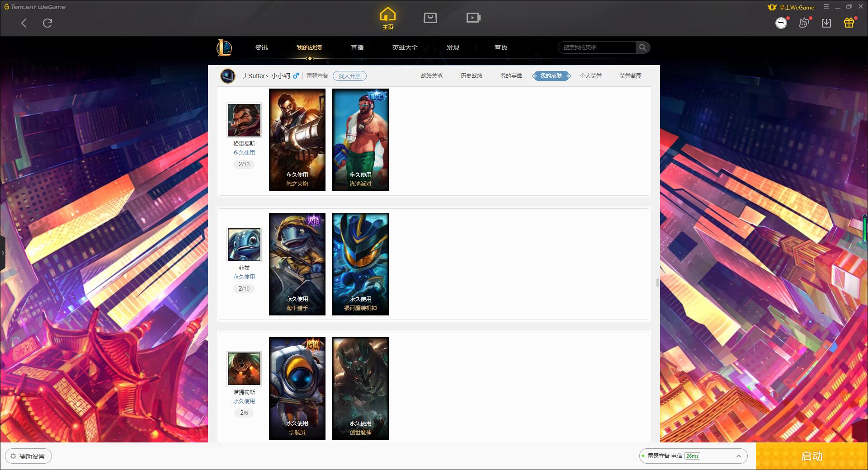Switch to 我的战绩 tab
This screenshot has width=868, height=470.
pos(309,47)
